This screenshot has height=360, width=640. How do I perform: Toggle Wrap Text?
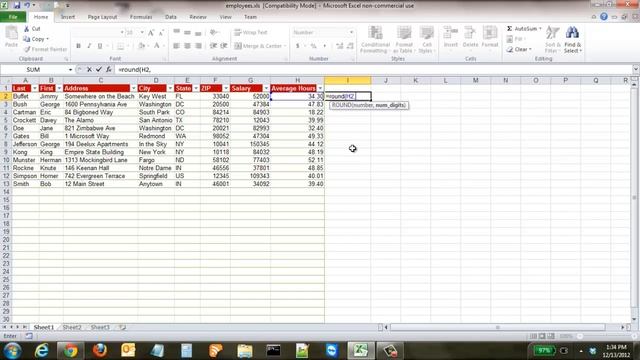coord(251,33)
